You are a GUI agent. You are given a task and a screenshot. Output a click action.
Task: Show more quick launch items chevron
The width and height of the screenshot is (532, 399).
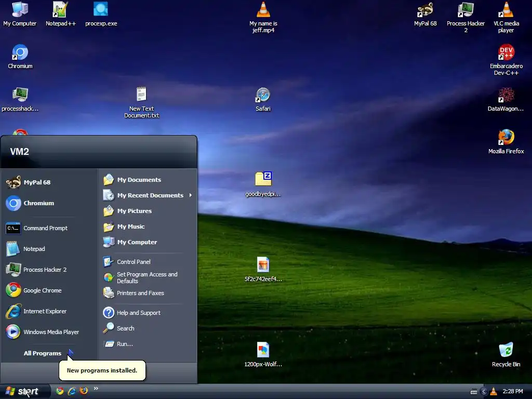coord(96,389)
